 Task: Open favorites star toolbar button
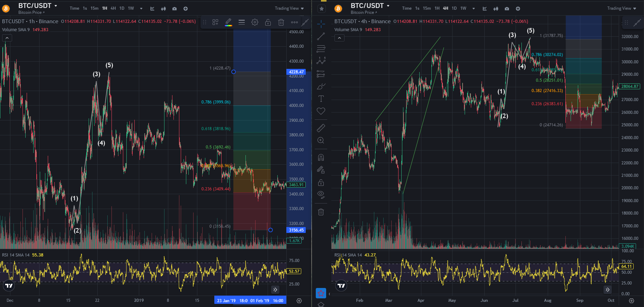[321, 293]
